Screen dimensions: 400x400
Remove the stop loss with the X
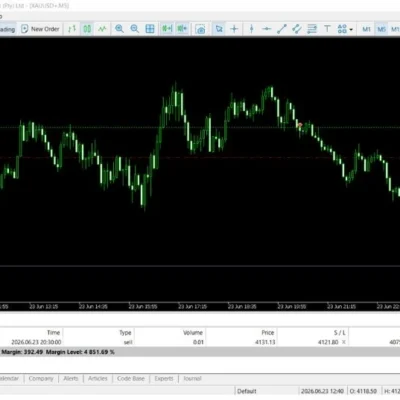click(344, 342)
